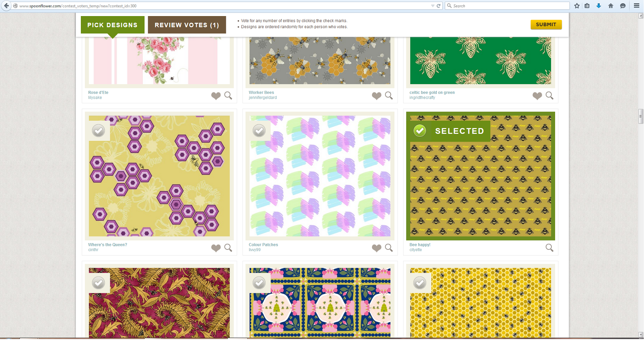
Task: Heart the Colour Patches design
Action: click(377, 248)
